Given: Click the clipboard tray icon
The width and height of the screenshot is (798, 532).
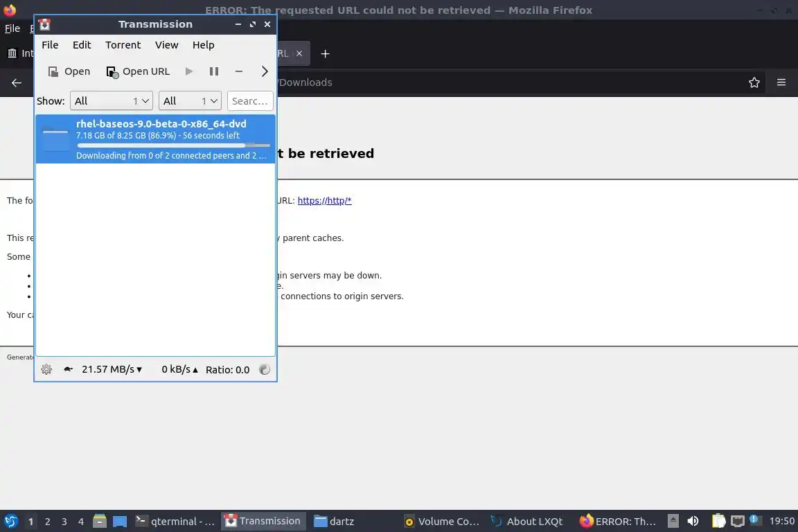Looking at the screenshot, I should [718, 521].
